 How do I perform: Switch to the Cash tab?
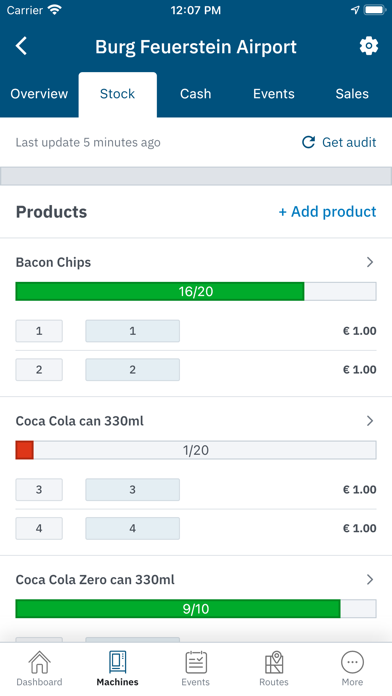[196, 94]
